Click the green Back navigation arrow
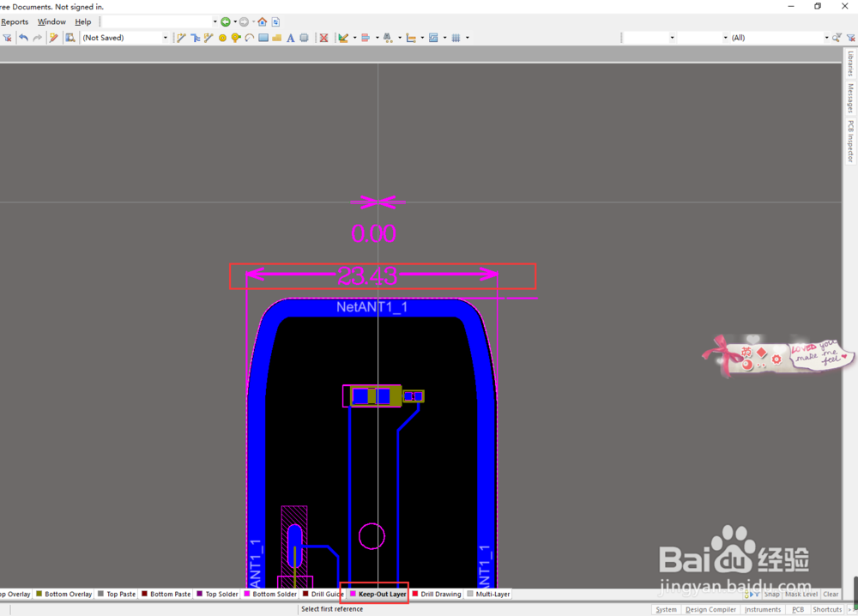858x616 pixels. pyautogui.click(x=226, y=22)
